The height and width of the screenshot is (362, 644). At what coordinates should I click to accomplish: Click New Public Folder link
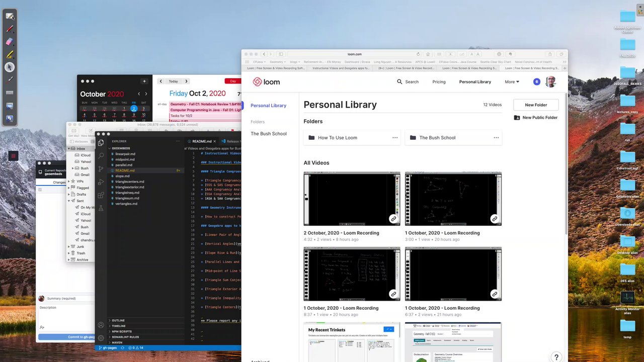tap(535, 118)
